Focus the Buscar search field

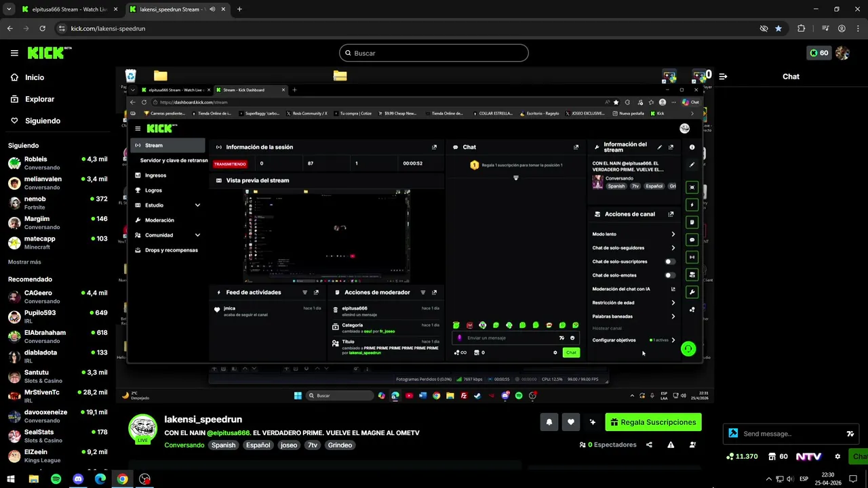coord(434,53)
